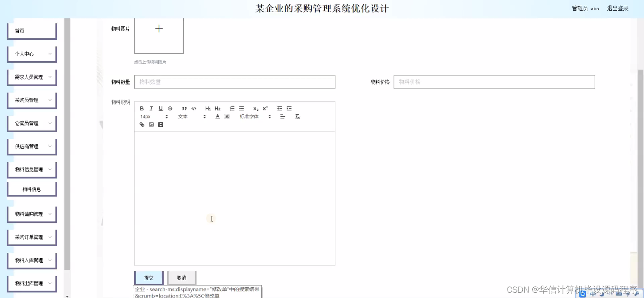Click the 提交 submit button

(x=148, y=277)
